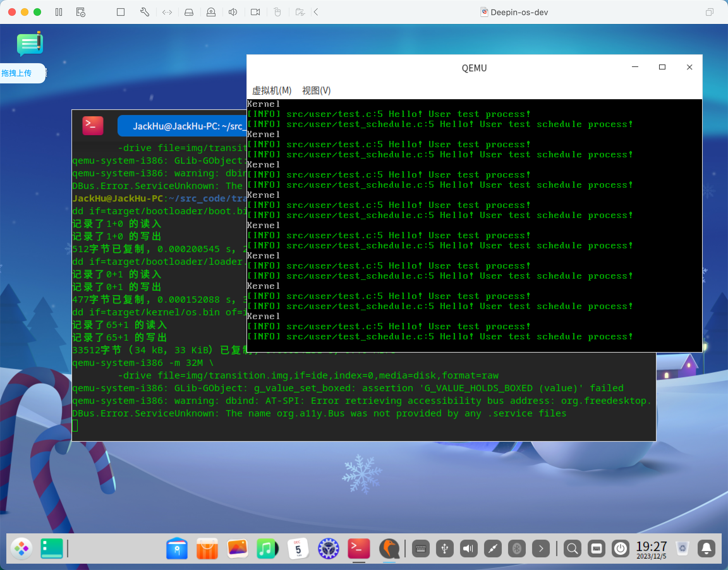Click the red terminal app in the dock

(x=359, y=548)
